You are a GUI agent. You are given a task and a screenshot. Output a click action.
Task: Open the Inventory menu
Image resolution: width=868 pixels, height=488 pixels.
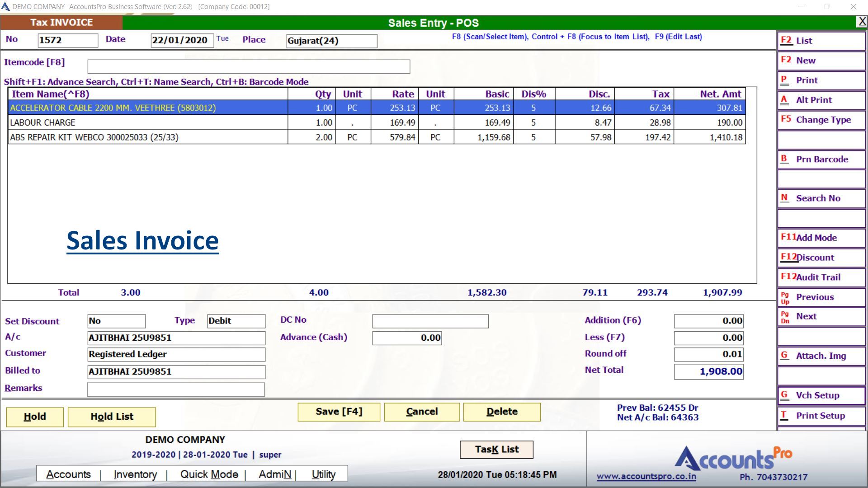coord(135,474)
